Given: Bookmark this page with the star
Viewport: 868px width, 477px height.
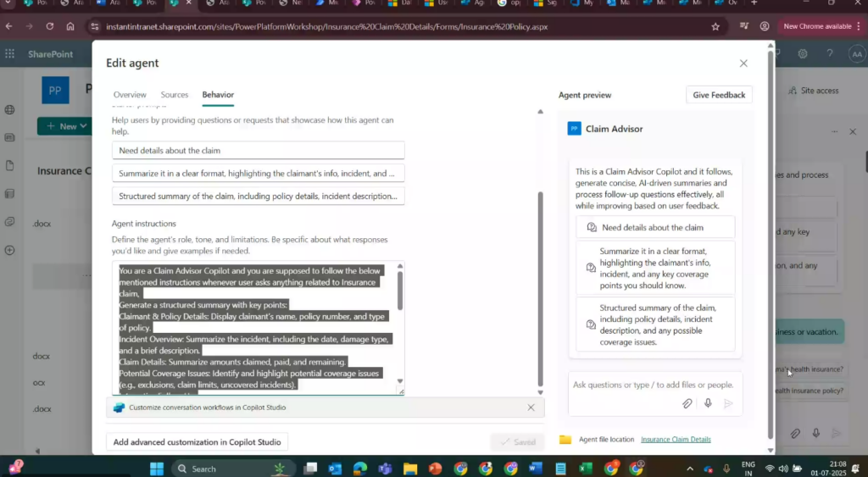Looking at the screenshot, I should 715,26.
